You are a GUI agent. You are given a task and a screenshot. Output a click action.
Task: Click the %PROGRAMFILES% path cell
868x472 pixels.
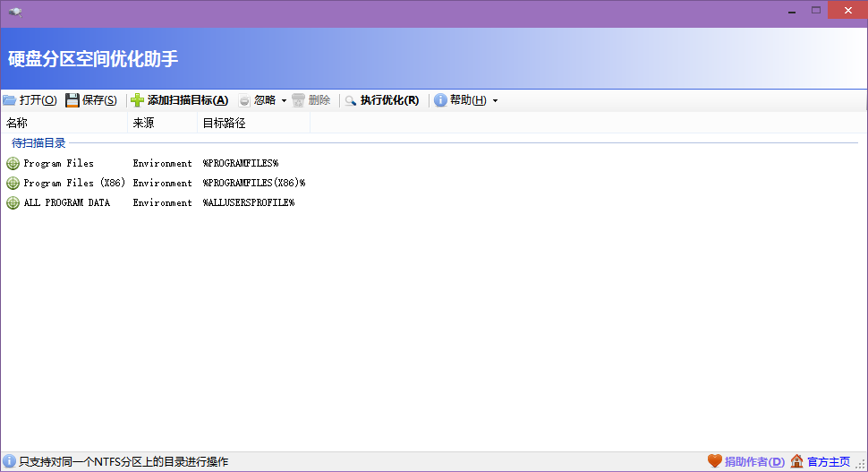241,163
